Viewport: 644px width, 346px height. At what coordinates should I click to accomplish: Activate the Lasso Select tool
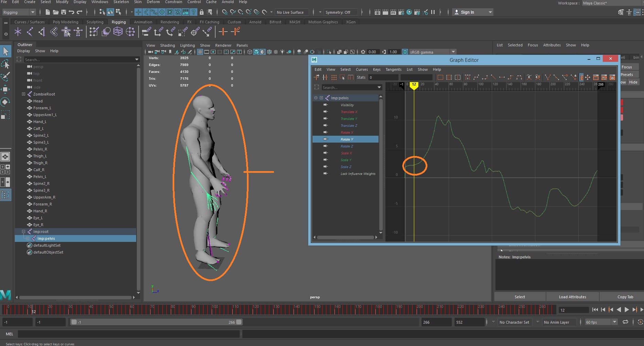point(6,64)
